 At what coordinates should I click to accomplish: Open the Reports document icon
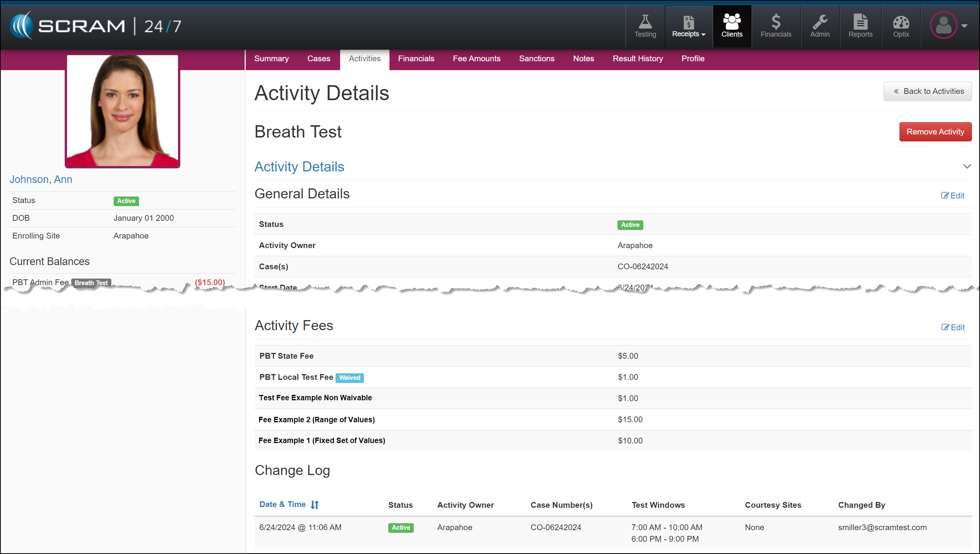coord(860,26)
